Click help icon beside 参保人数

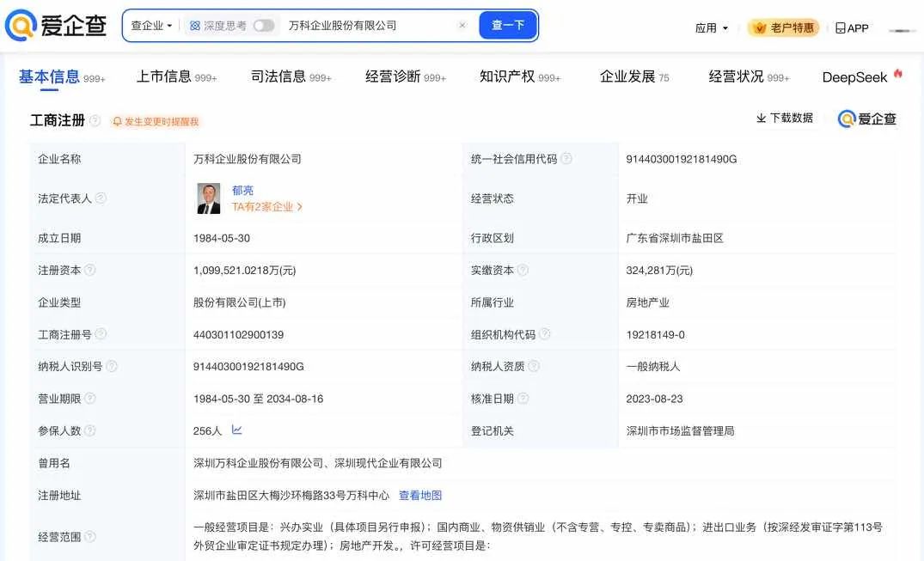(89, 430)
